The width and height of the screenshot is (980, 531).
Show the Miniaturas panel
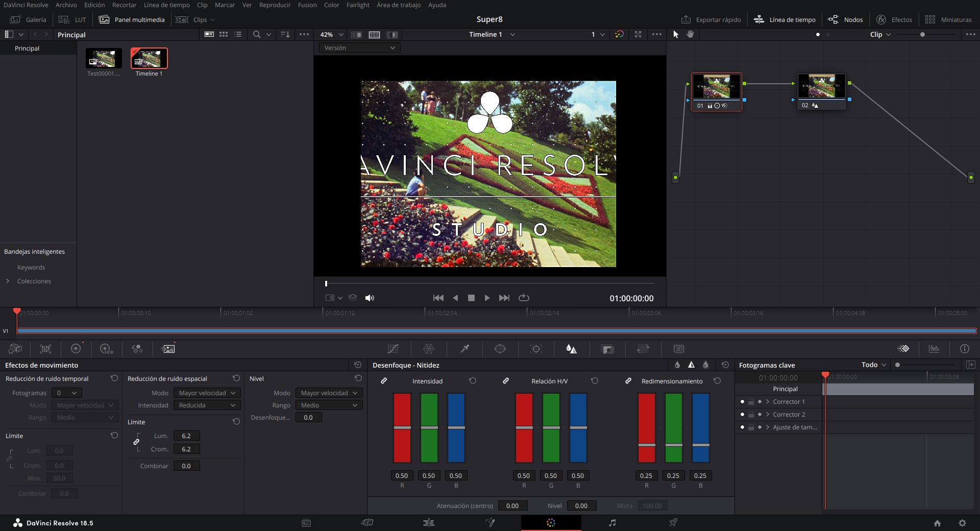[x=948, y=19]
